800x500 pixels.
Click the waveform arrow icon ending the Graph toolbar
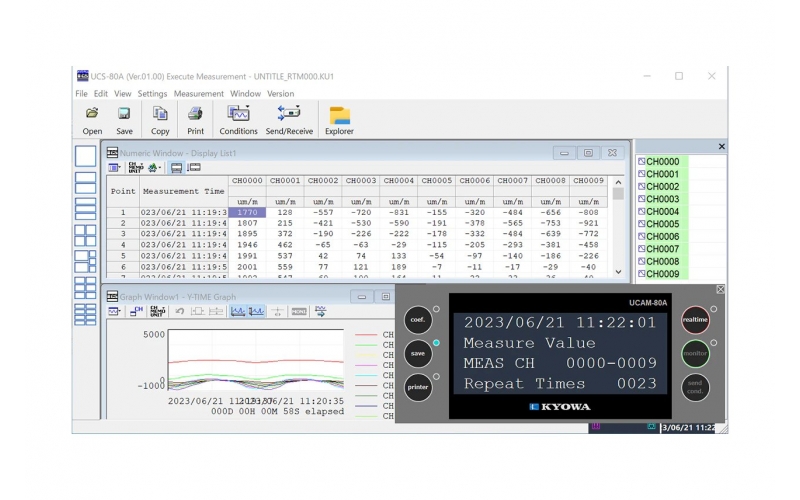[x=320, y=311]
